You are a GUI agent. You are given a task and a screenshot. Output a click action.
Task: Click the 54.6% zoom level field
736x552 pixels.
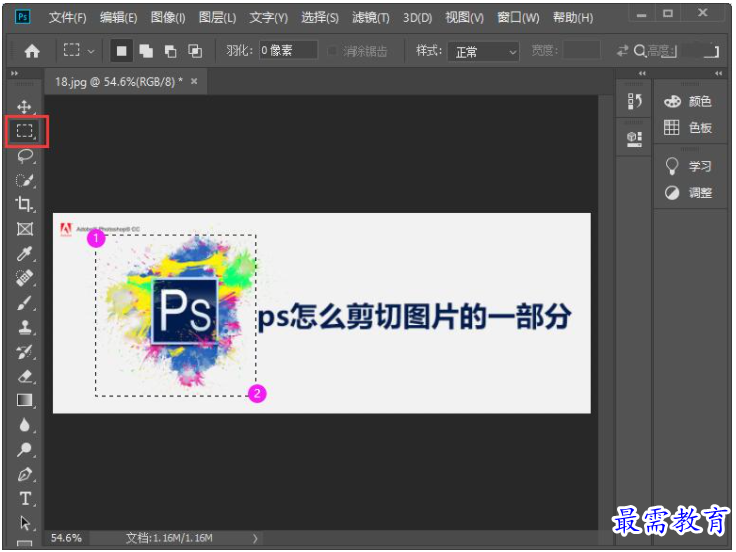pos(66,538)
